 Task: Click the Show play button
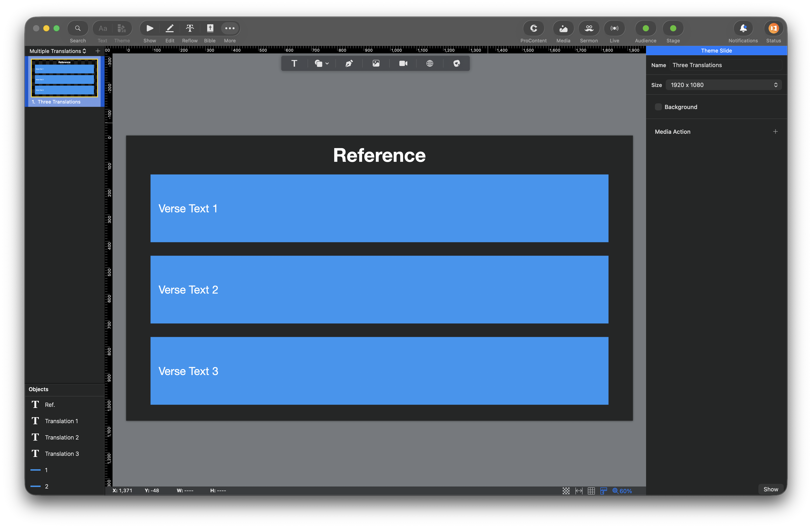coord(149,28)
